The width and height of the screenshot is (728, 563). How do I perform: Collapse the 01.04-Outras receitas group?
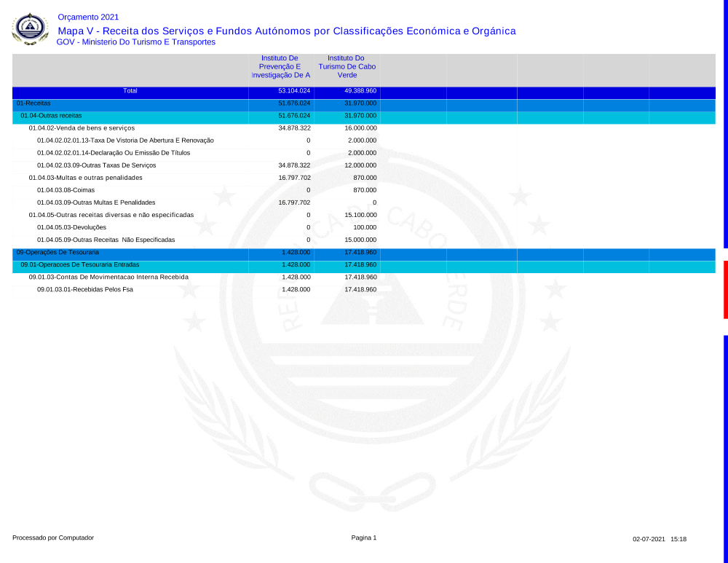click(x=51, y=116)
